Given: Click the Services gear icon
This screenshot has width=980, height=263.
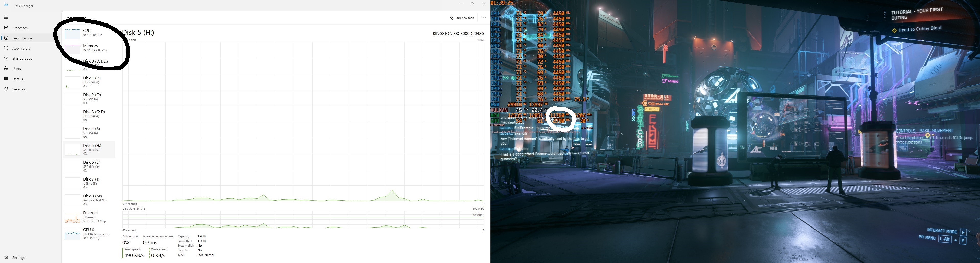Looking at the screenshot, I should [x=6, y=89].
